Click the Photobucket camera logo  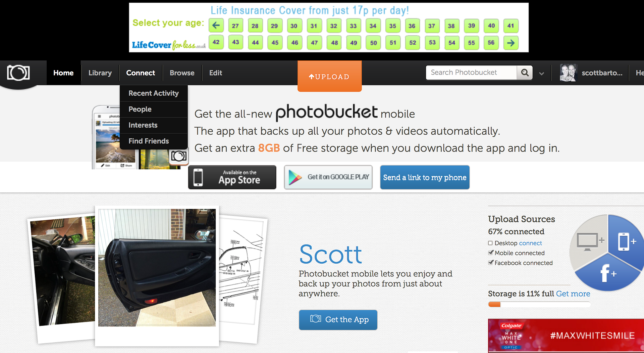(x=18, y=73)
